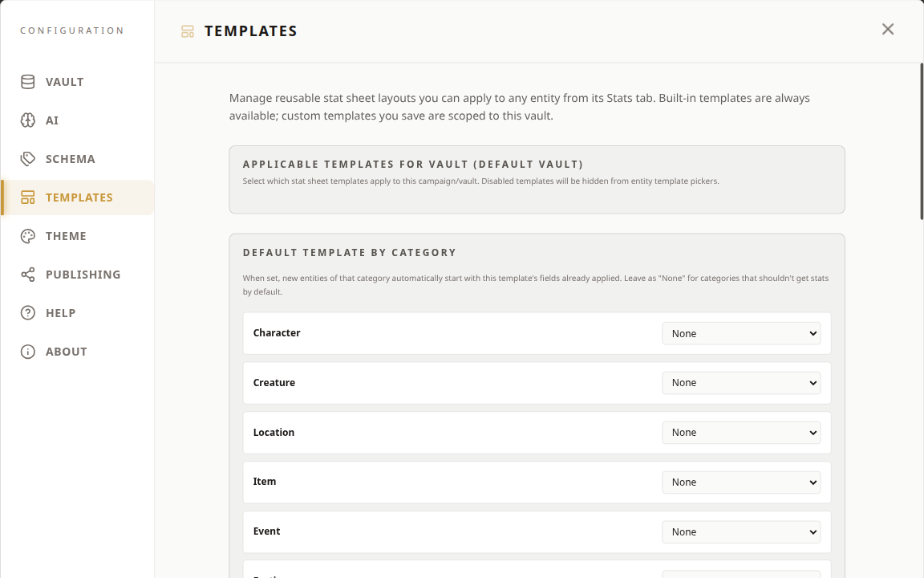Click the About info icon in sidebar
924x578 pixels.
click(x=28, y=352)
